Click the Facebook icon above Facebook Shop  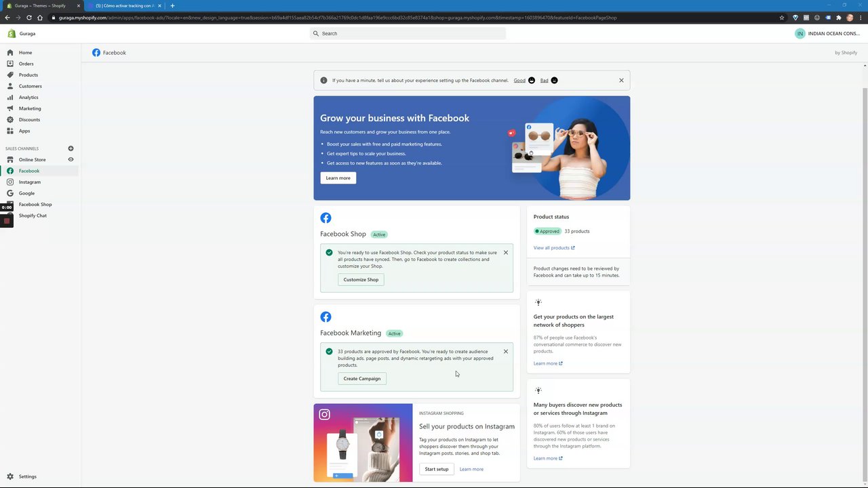325,218
